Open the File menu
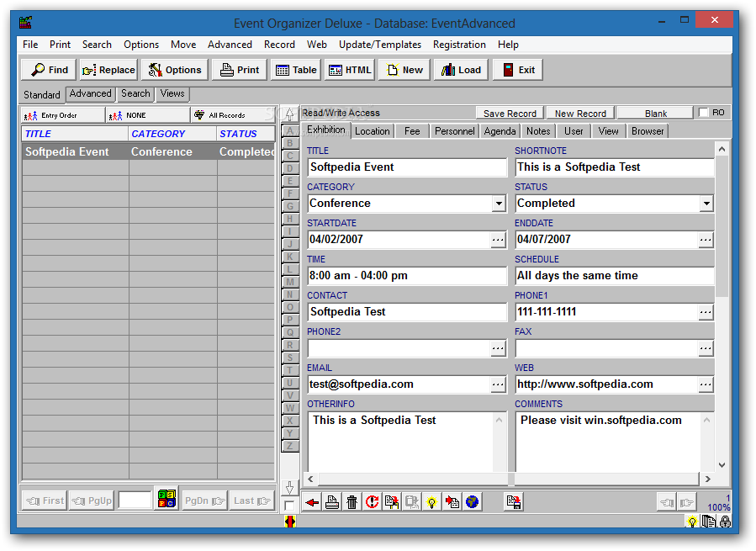756x551 pixels. 30,45
